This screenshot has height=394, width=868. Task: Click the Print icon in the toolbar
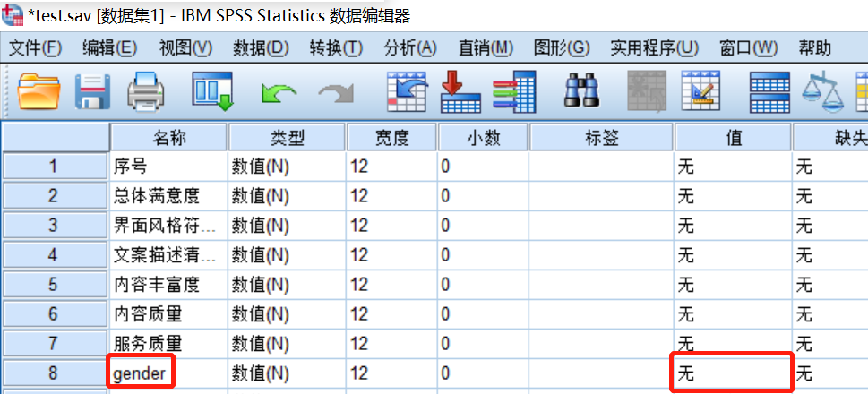[146, 91]
